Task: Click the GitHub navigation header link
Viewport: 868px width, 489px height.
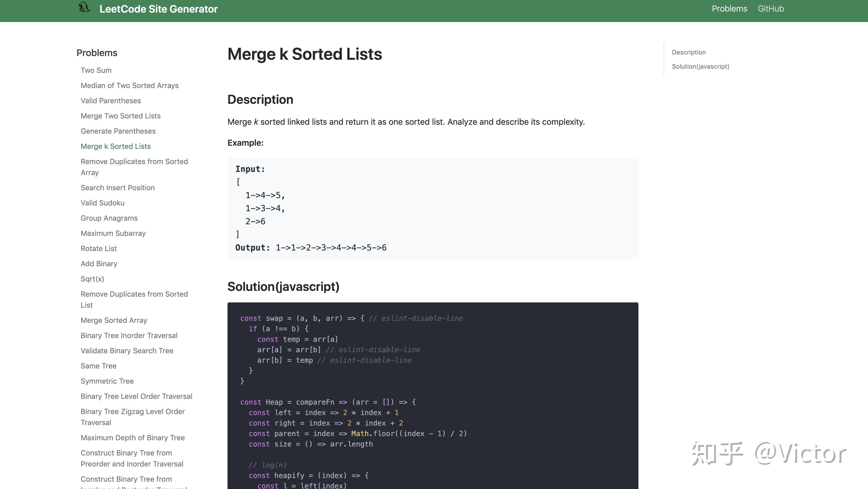Action: click(771, 8)
